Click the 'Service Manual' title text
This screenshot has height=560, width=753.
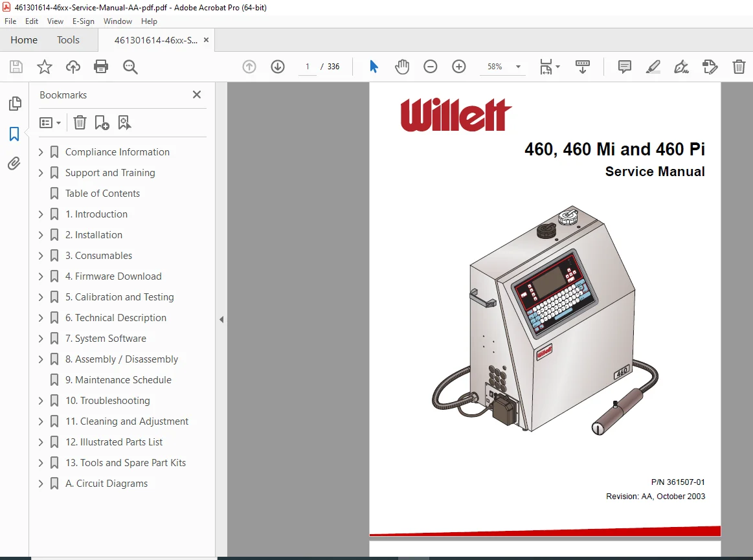tap(655, 172)
